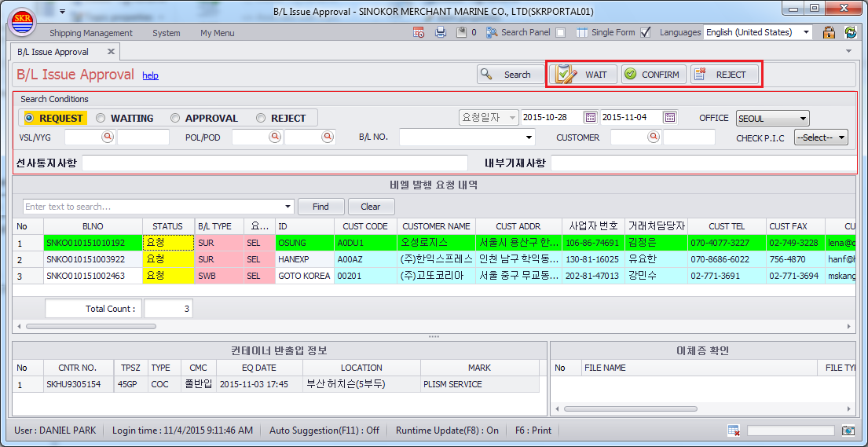
Task: Click F6 : Print in status bar
Action: coord(533,431)
